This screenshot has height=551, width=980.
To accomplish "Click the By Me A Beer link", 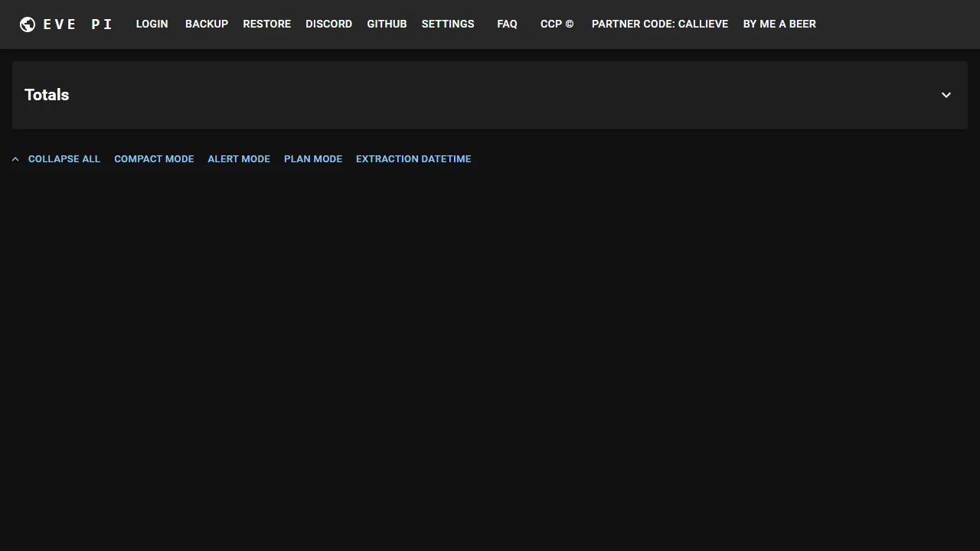I will click(779, 24).
